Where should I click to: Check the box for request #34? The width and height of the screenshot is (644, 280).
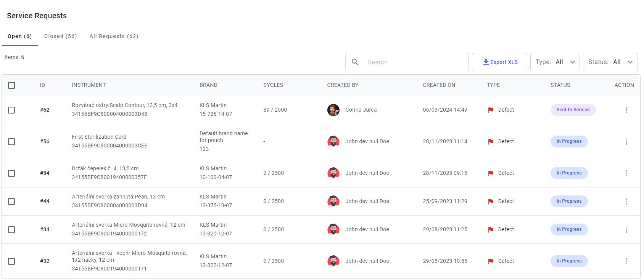(x=11, y=230)
